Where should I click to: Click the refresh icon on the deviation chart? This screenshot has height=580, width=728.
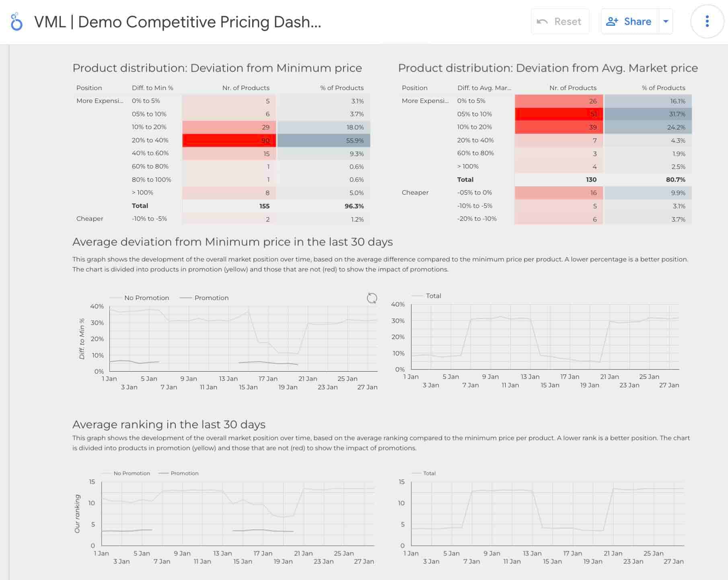pos(371,298)
